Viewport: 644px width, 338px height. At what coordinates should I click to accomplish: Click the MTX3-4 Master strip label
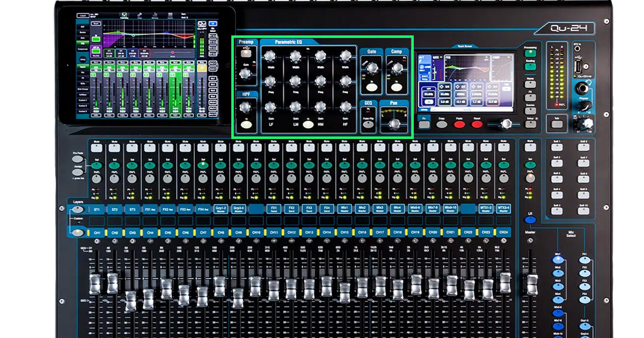pos(503,209)
